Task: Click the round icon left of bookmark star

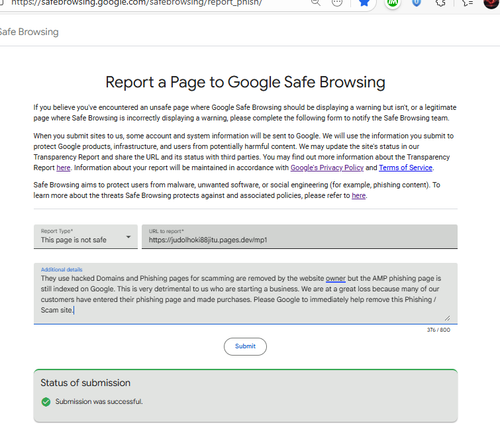Action: click(x=337, y=3)
